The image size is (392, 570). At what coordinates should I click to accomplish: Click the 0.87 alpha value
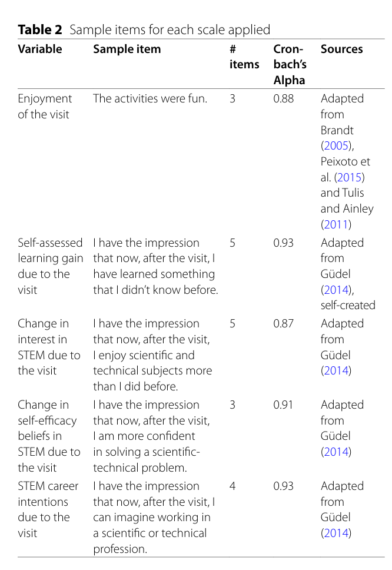[x=283, y=323]
